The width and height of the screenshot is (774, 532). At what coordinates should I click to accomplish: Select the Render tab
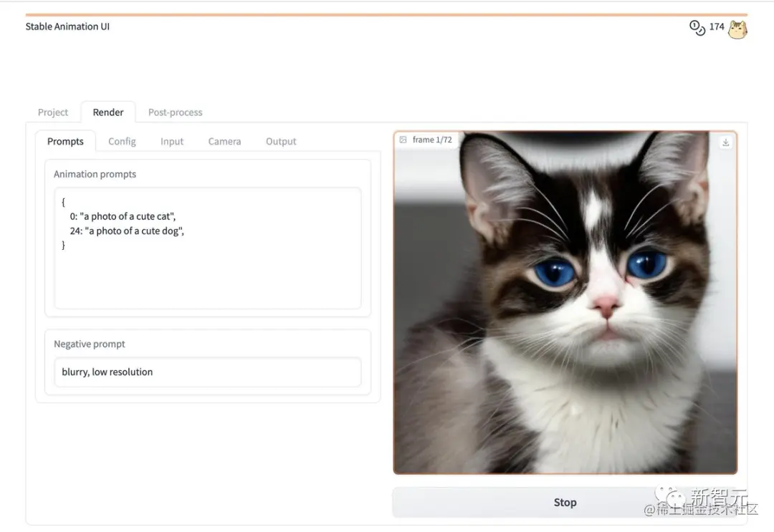(108, 112)
